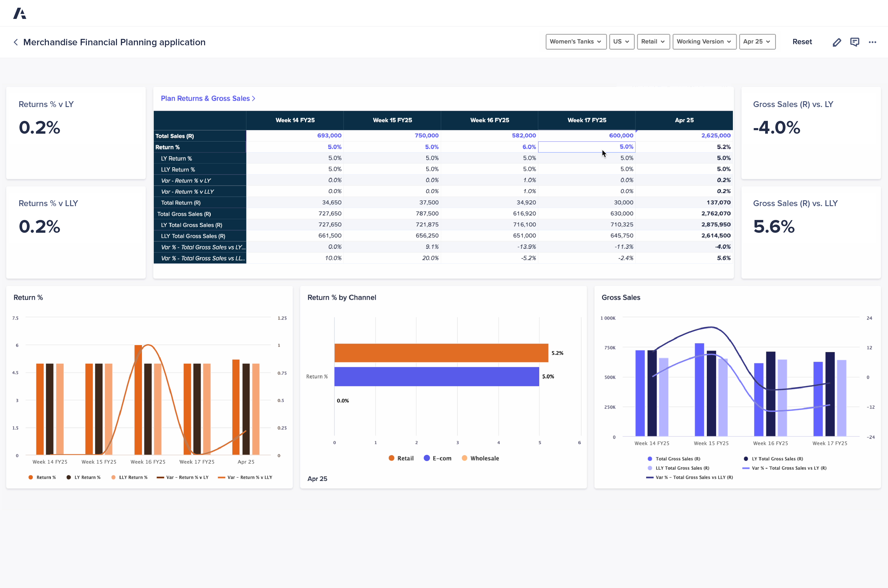Image resolution: width=888 pixels, height=588 pixels.
Task: Toggle the Retail legend item in Return % by Channel
Action: point(401,458)
